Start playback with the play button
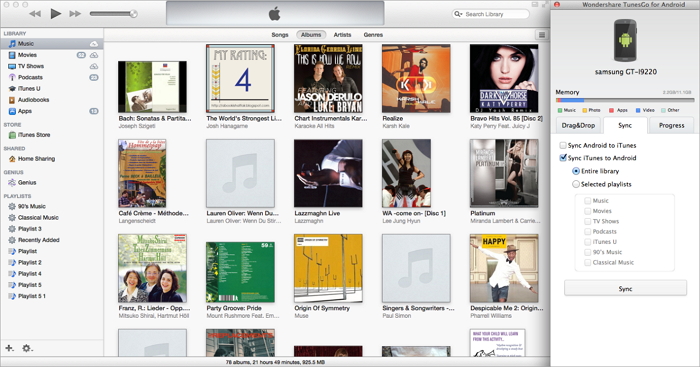This screenshot has height=367, width=700. (x=55, y=14)
